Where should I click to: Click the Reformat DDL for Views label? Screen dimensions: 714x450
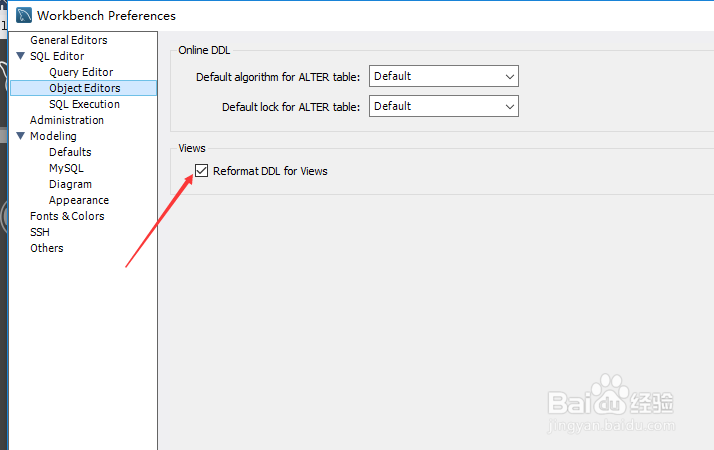(270, 171)
